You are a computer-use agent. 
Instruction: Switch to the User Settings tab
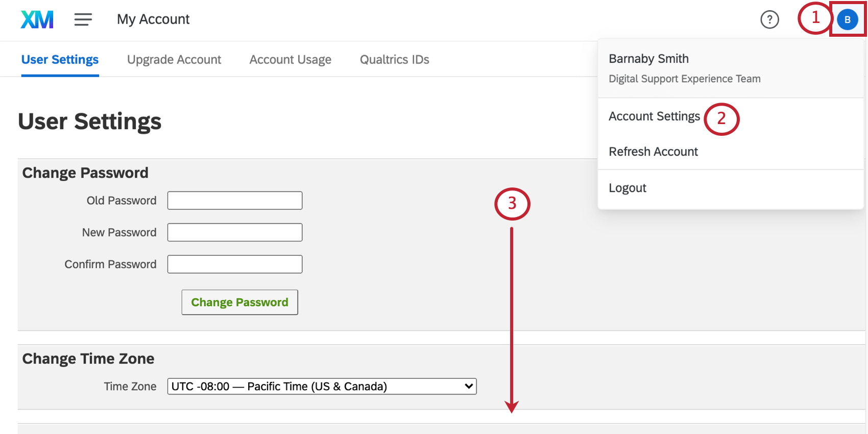[x=60, y=60]
